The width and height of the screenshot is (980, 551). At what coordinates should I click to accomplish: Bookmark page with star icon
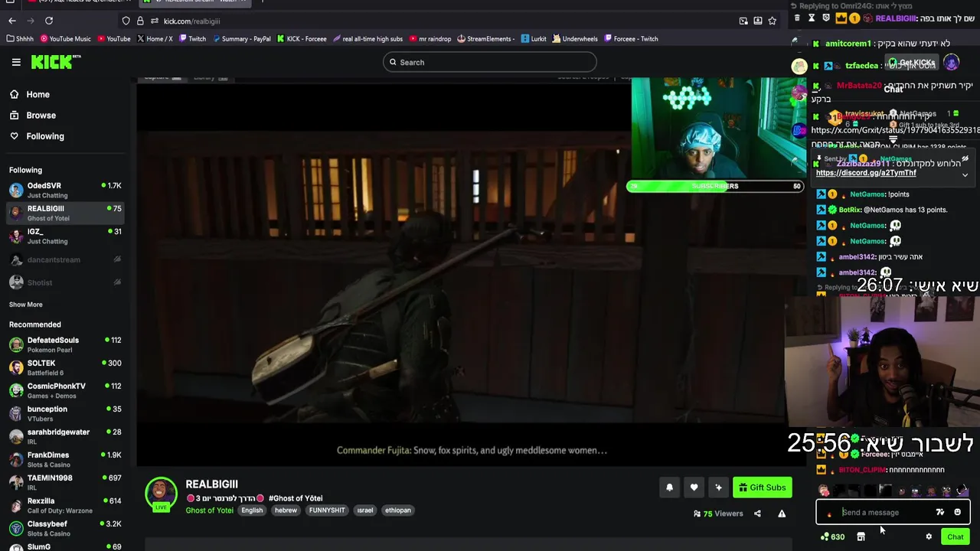pyautogui.click(x=773, y=21)
